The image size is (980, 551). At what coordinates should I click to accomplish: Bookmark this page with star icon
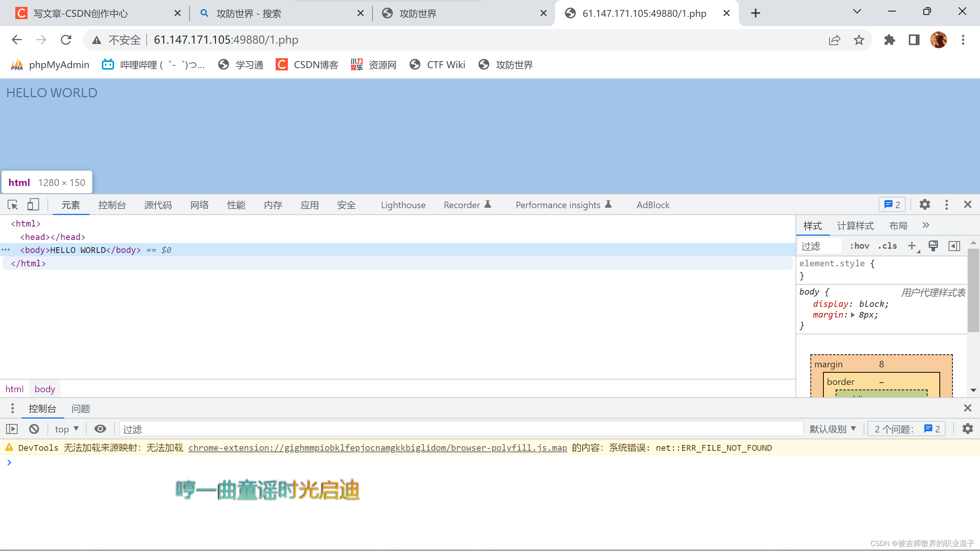coord(859,40)
